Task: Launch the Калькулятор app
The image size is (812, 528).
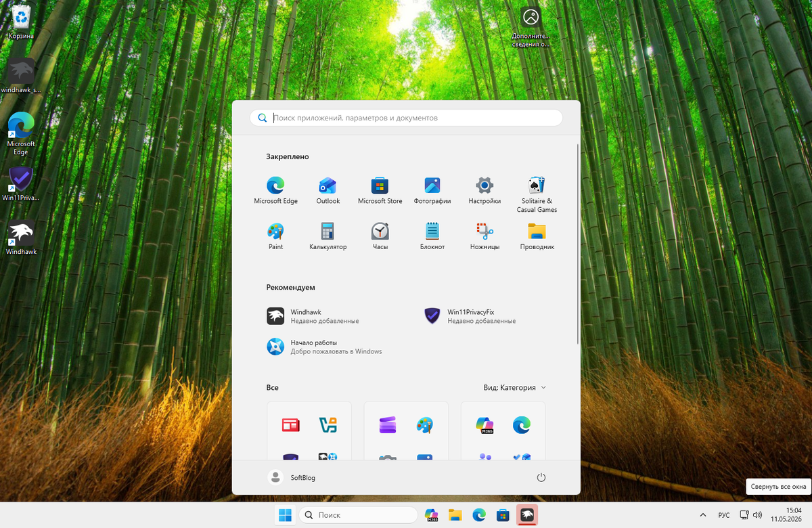Action: click(328, 236)
